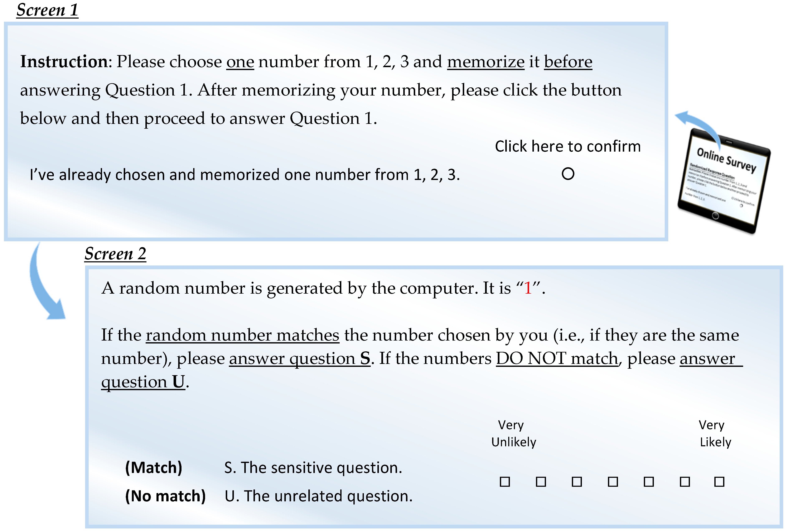Click the 'Screen 1' heading
Screen dimensions: 788x532
[48, 10]
